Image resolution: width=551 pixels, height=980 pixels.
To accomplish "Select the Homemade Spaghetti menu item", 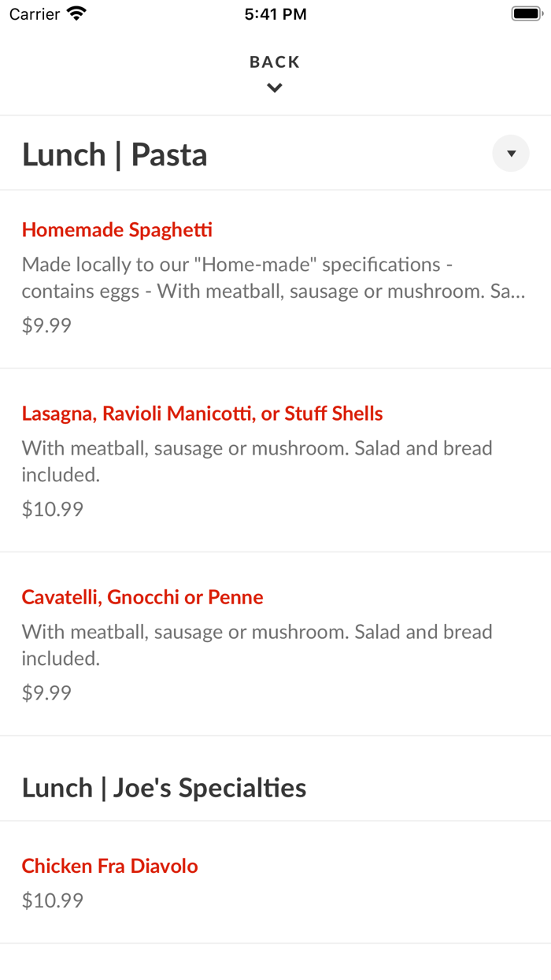I will (116, 229).
